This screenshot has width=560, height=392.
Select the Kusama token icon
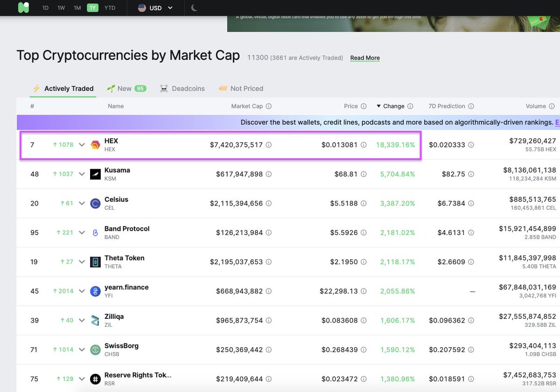tap(96, 174)
